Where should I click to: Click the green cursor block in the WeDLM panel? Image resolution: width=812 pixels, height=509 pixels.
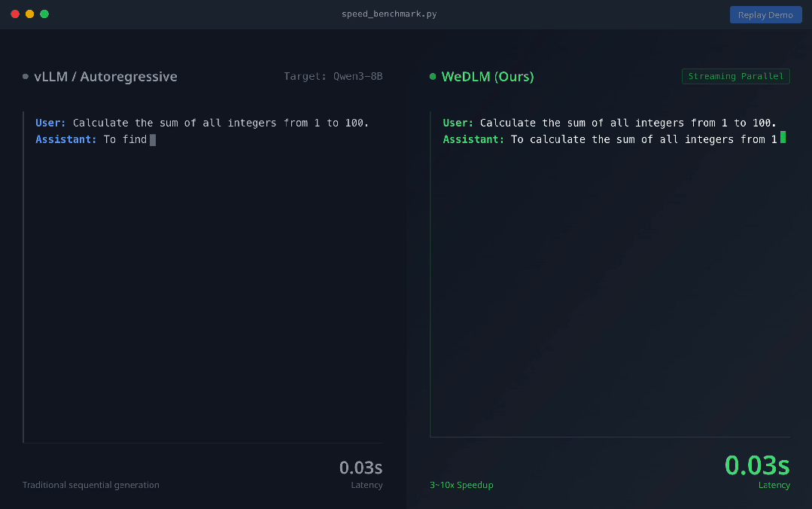pos(783,138)
